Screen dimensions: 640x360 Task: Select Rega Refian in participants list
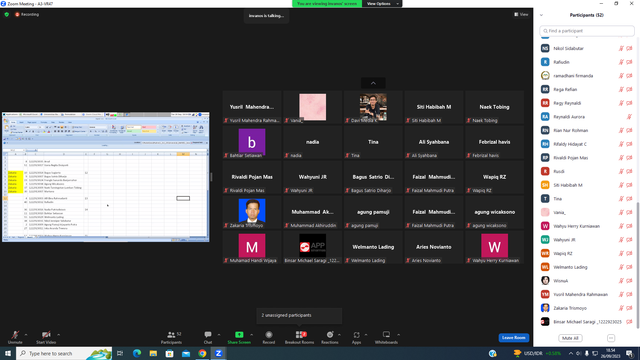point(587,89)
